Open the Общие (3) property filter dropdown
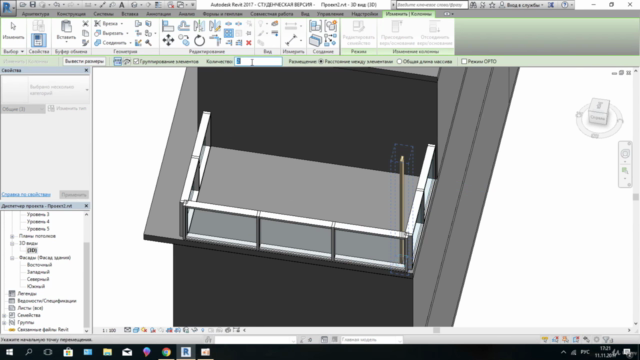The width and height of the screenshot is (640, 360). [23, 109]
